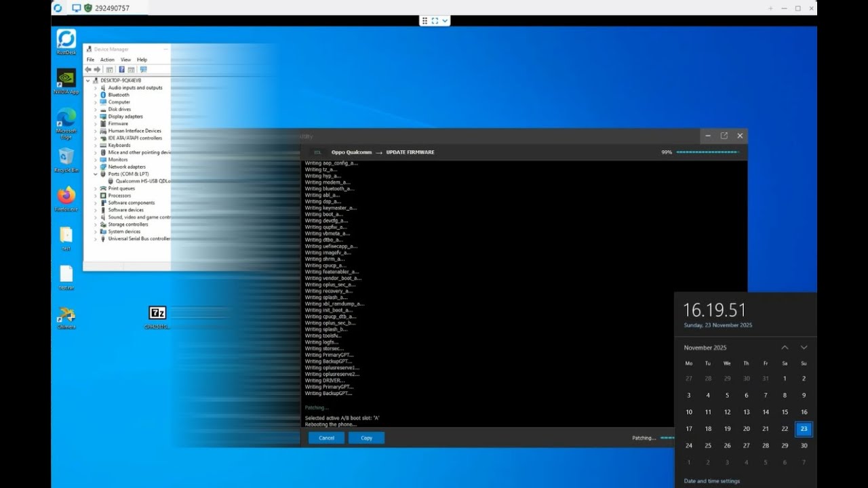Open Device Manager's Action menu
The width and height of the screenshot is (868, 488).
(x=107, y=60)
